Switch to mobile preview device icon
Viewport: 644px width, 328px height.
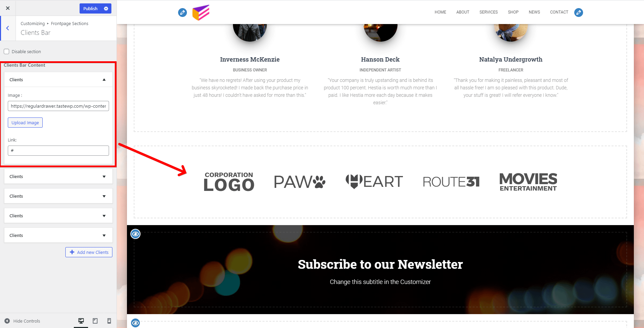109,321
